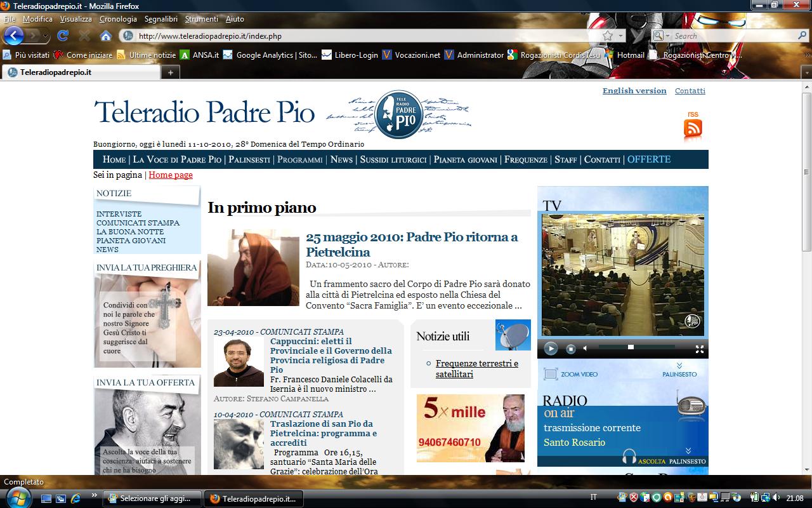Click the volume icon in system tray

pos(776,497)
